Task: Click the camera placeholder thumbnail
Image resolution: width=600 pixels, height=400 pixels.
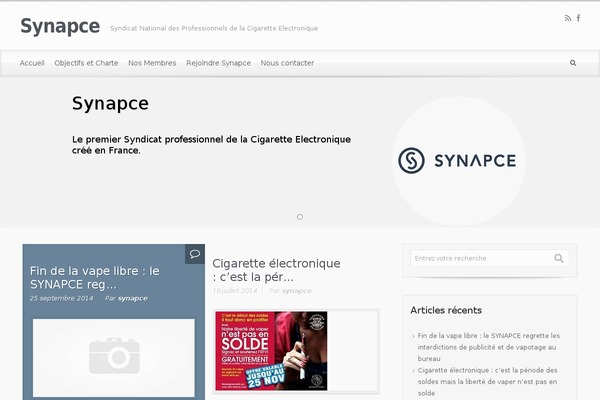Action: click(x=114, y=358)
